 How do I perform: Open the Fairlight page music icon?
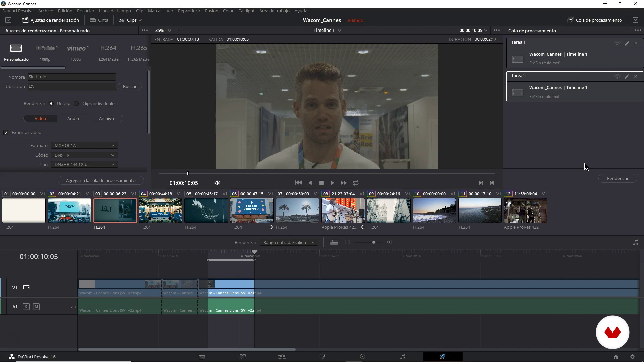pos(402,357)
